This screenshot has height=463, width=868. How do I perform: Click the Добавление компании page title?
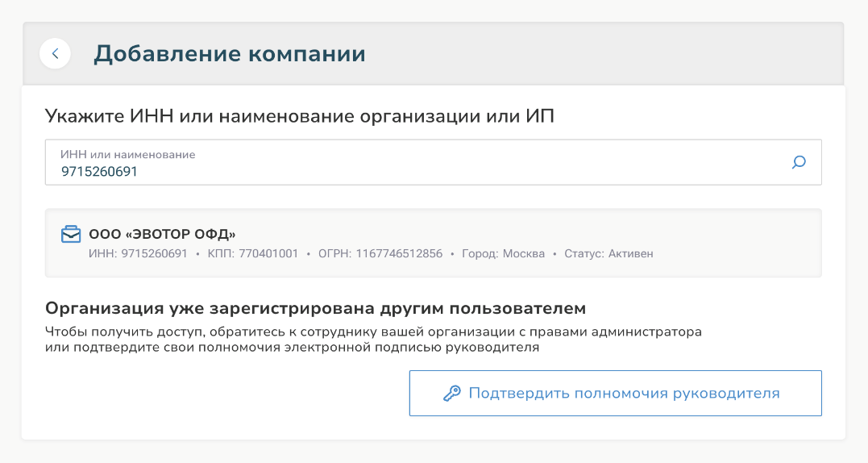tap(229, 54)
